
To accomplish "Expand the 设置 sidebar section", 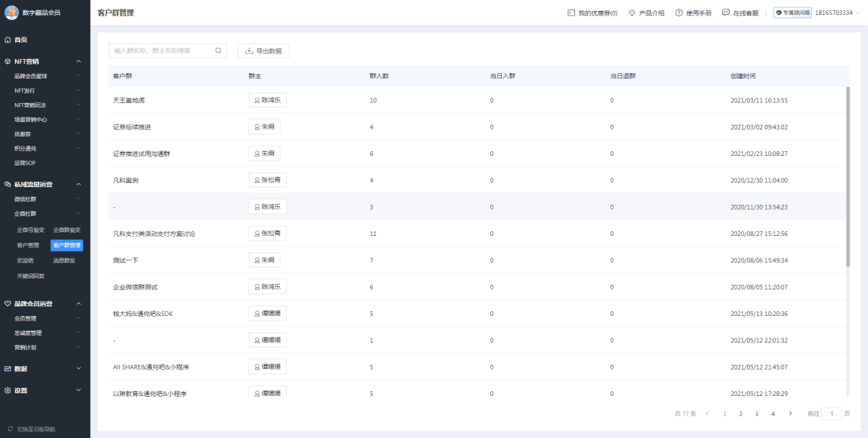I will click(79, 391).
